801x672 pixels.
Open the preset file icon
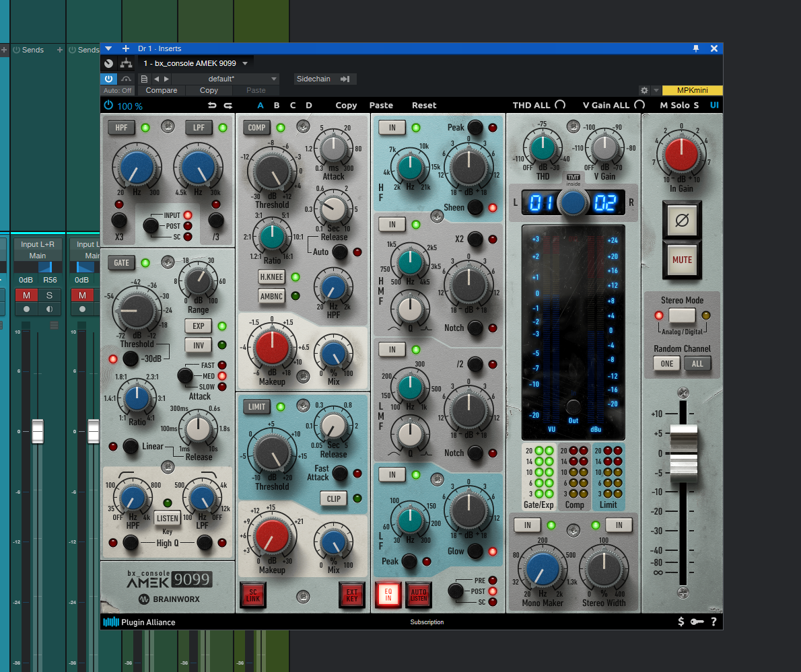[x=144, y=79]
